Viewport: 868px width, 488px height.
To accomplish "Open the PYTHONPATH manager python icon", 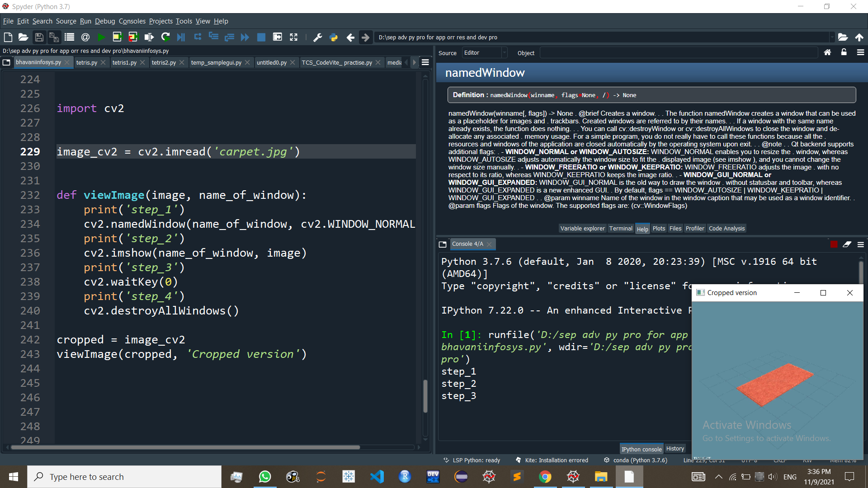I will tap(334, 37).
